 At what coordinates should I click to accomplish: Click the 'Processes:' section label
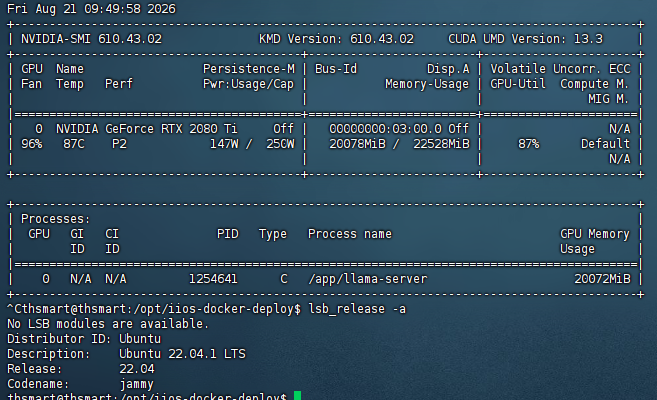tap(56, 219)
